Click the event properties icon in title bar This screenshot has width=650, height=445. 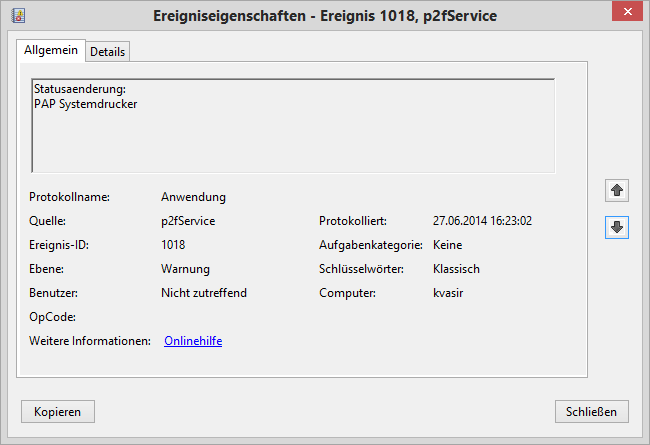[x=17, y=16]
